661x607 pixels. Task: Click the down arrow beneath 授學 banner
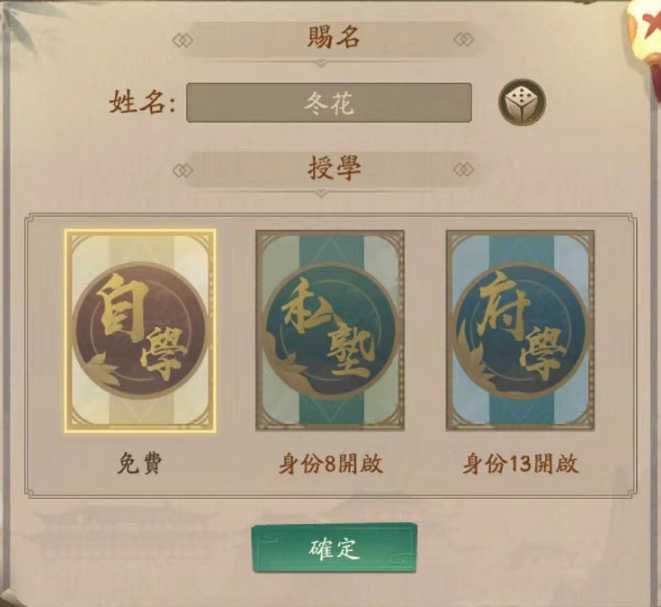tap(321, 193)
